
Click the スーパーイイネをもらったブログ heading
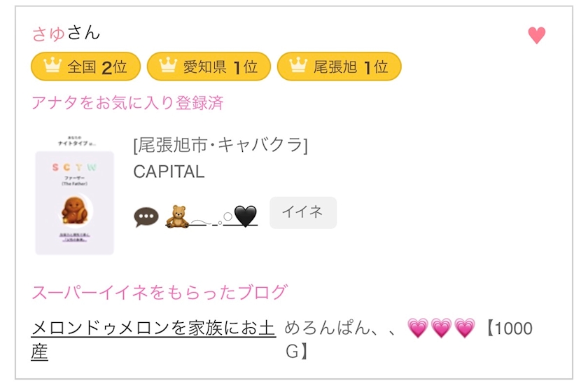[159, 292]
